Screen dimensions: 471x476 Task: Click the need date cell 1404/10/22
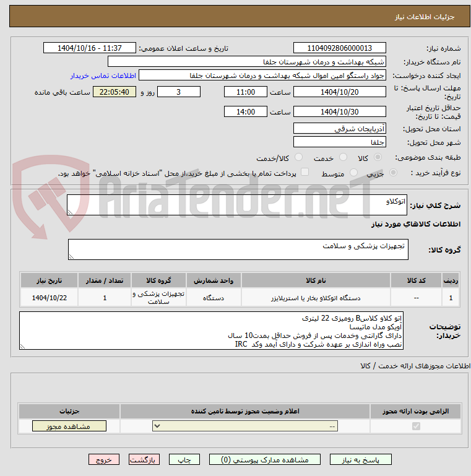(49, 298)
